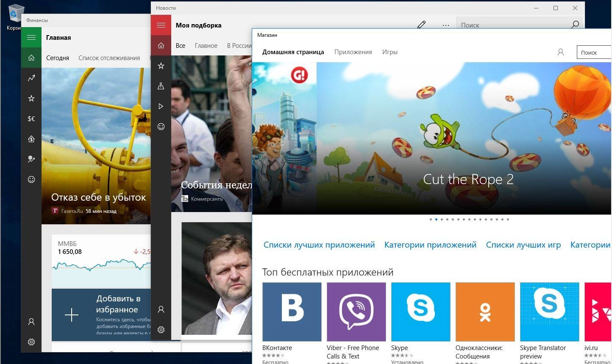
Task: Open Cut the Rope 2 banner
Action: (464, 138)
